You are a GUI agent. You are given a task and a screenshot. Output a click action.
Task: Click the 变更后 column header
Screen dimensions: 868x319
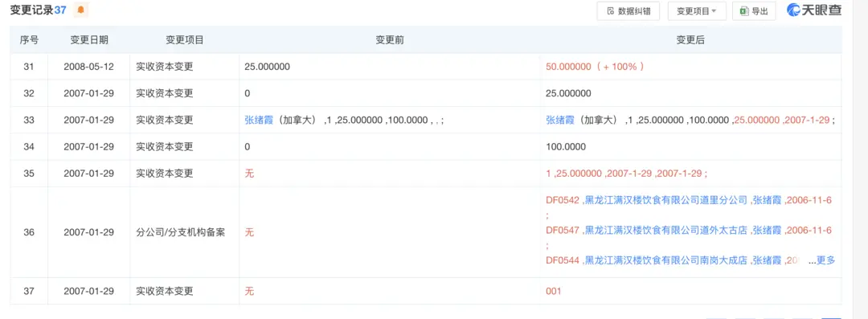[x=690, y=40]
